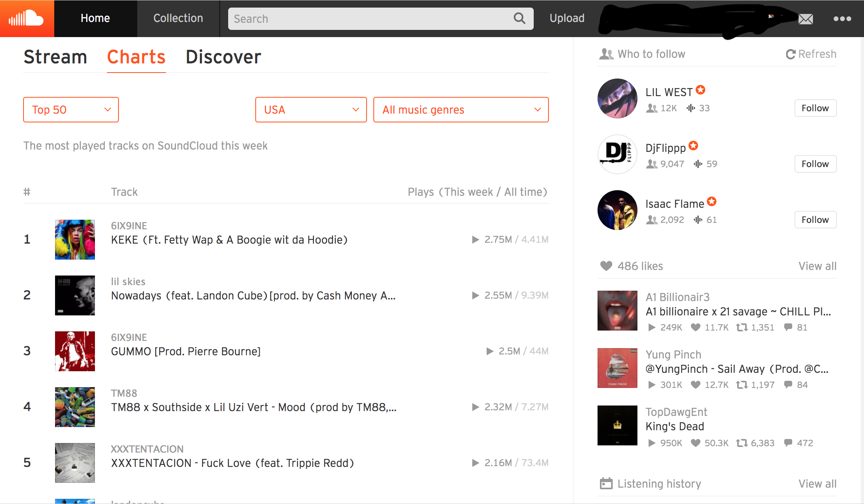Select the Top 50 dropdown
This screenshot has height=504, width=864.
(71, 109)
